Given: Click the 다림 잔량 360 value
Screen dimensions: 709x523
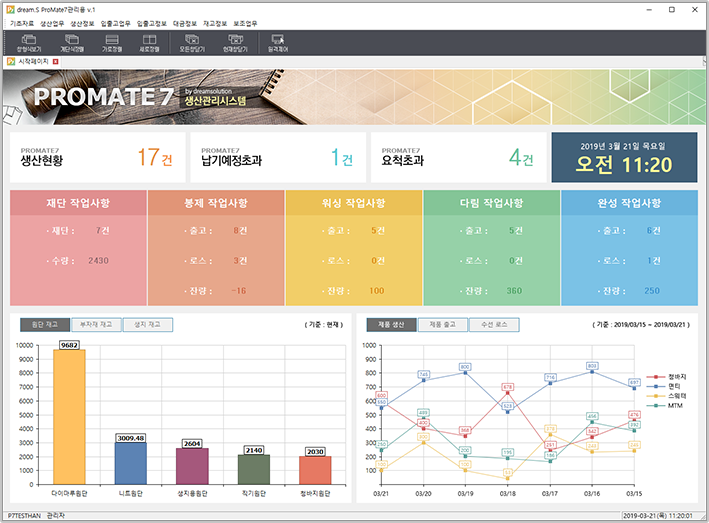Looking at the screenshot, I should 514,291.
